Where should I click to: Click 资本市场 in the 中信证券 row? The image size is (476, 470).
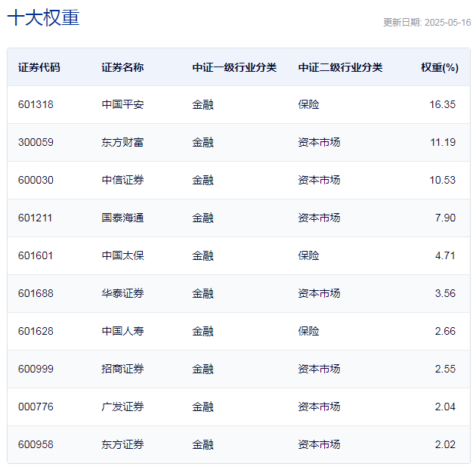[x=319, y=180]
